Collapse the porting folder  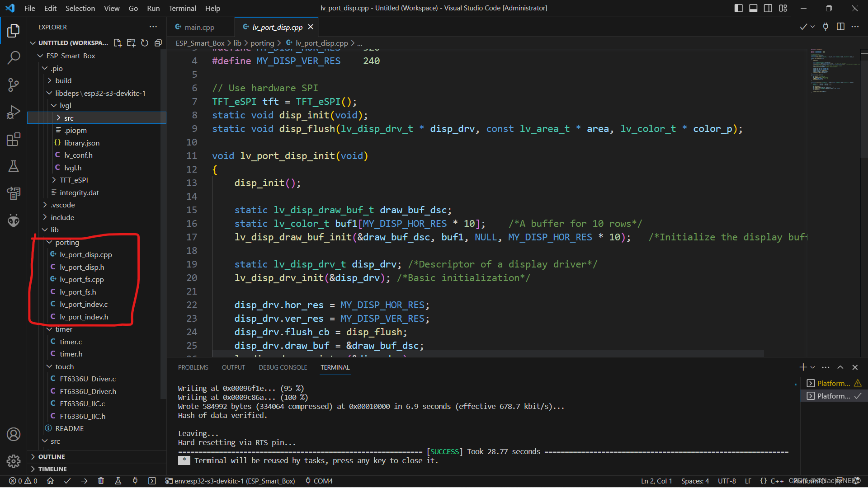[67, 242]
